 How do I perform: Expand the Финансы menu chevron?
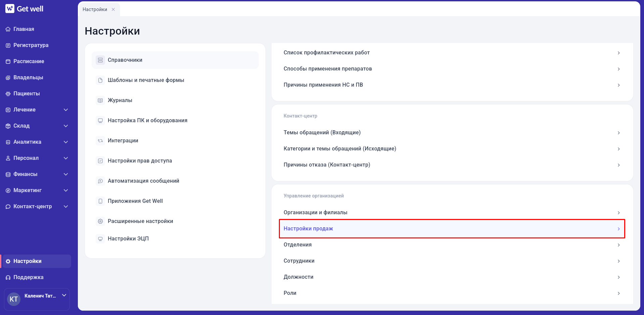coord(66,174)
